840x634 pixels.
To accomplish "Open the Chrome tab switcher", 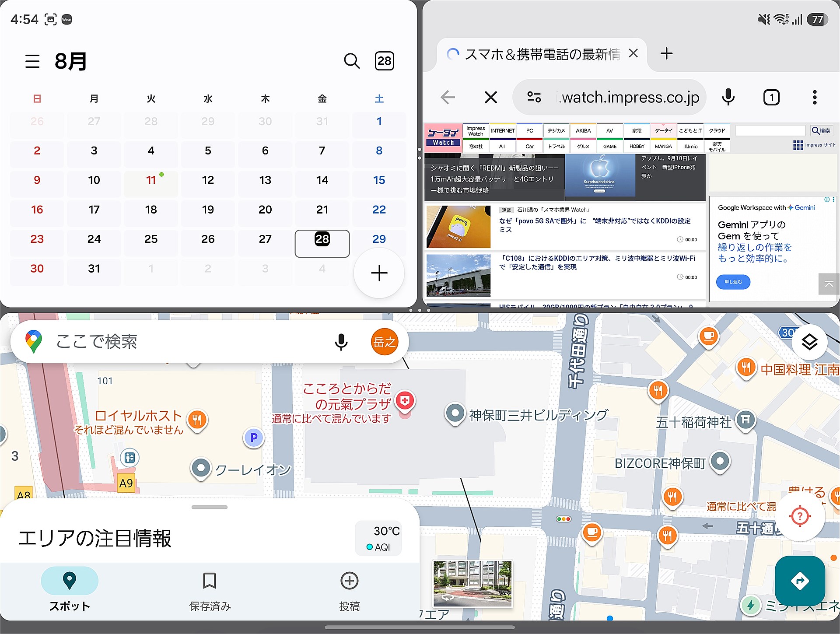I will point(771,97).
